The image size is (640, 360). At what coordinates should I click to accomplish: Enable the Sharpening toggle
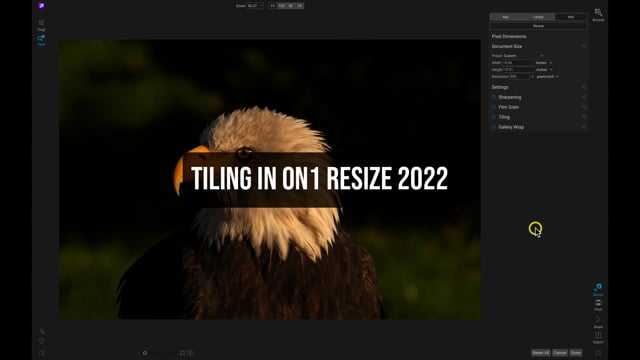tap(493, 97)
